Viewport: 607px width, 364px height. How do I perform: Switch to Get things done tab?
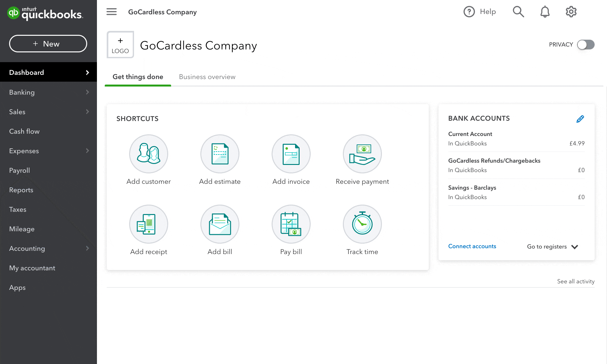coord(138,77)
